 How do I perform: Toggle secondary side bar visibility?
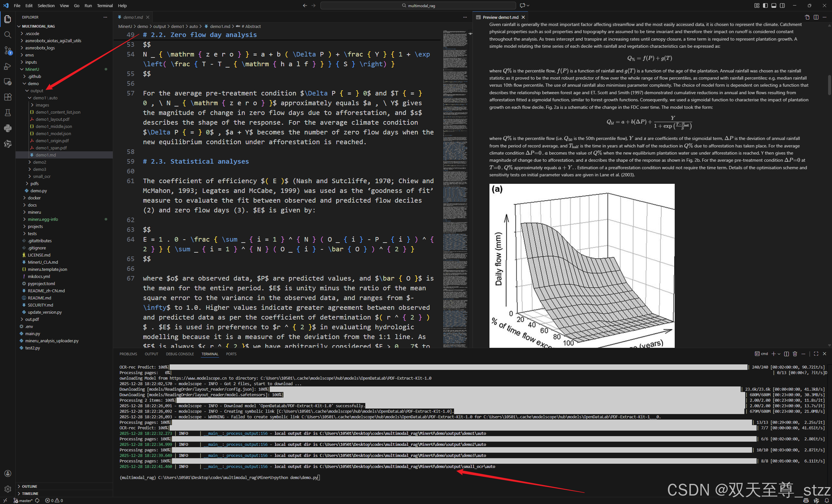pos(782,6)
